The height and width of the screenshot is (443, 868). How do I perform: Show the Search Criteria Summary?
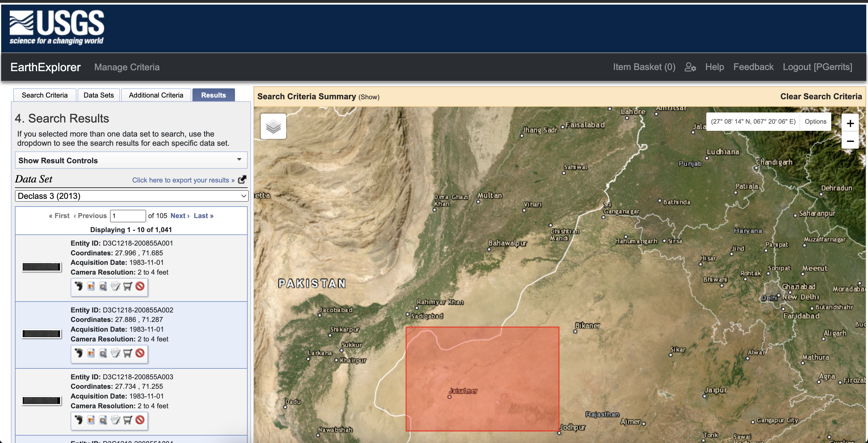[x=369, y=97]
